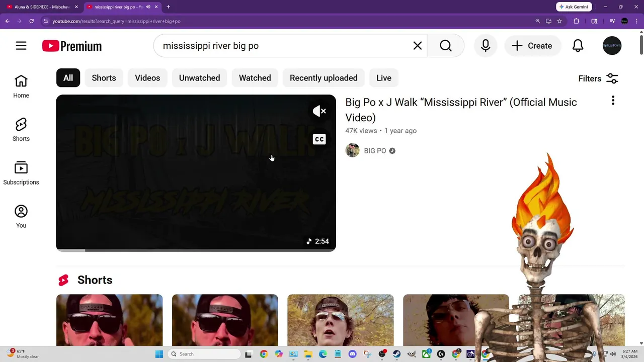Toggle closed captions on the preview
The width and height of the screenshot is (644, 362).
click(319, 139)
